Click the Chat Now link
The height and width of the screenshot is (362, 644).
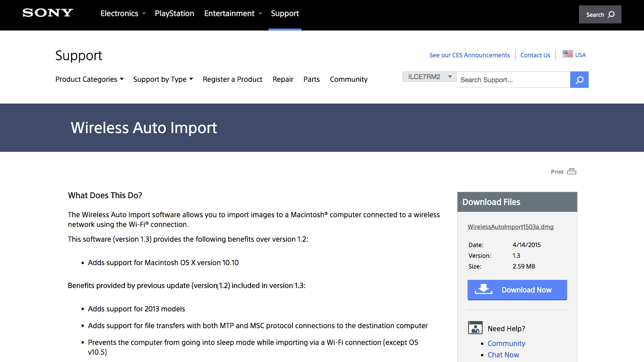[503, 355]
